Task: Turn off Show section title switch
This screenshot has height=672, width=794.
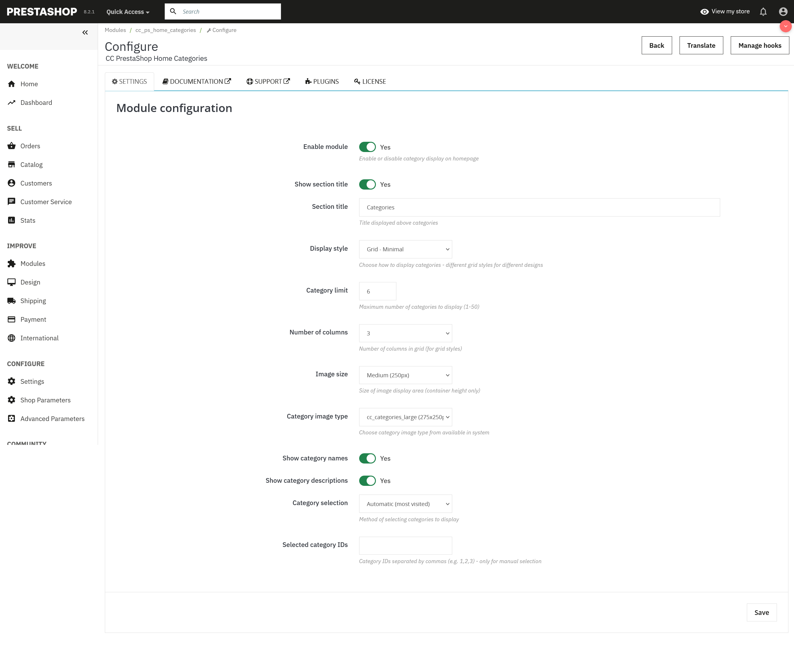Action: tap(367, 184)
